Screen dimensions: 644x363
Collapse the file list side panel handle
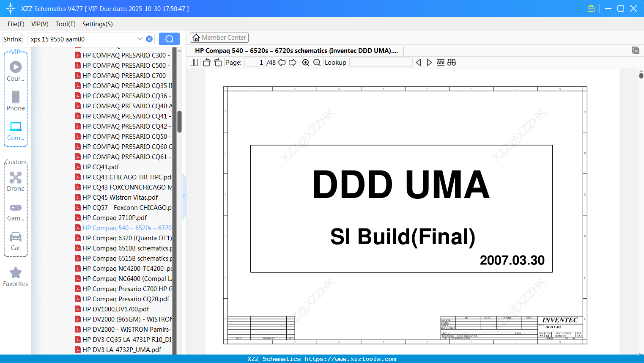point(184,196)
